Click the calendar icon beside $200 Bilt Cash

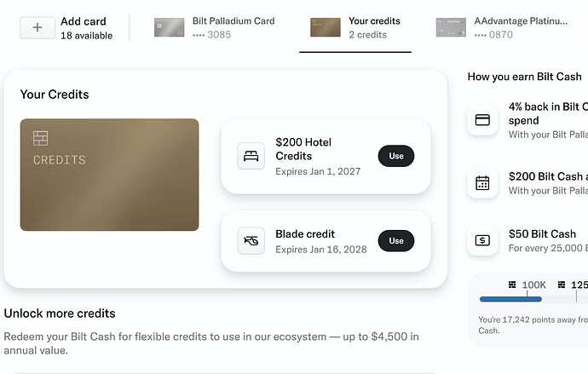tap(482, 183)
